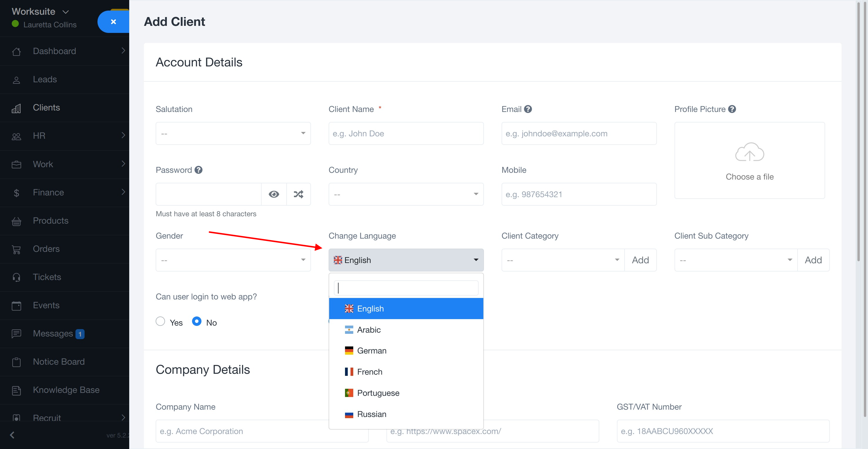Click the Password help question mark icon
The height and width of the screenshot is (449, 868).
tap(199, 170)
